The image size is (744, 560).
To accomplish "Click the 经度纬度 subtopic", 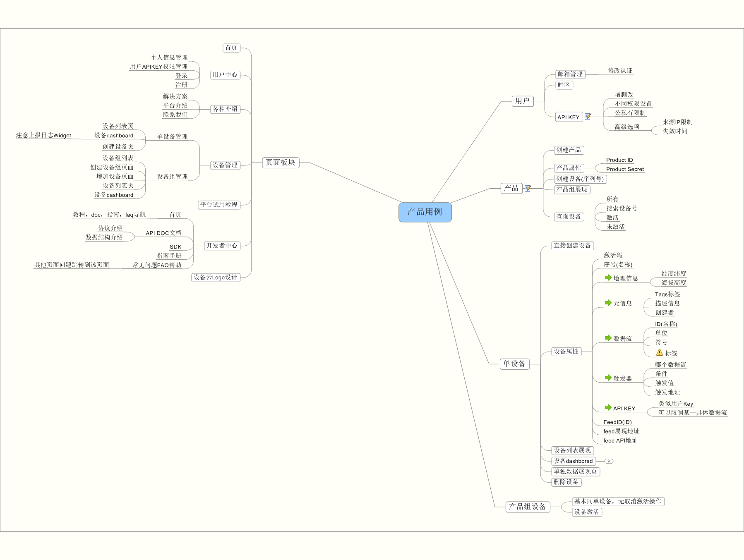I will point(674,274).
